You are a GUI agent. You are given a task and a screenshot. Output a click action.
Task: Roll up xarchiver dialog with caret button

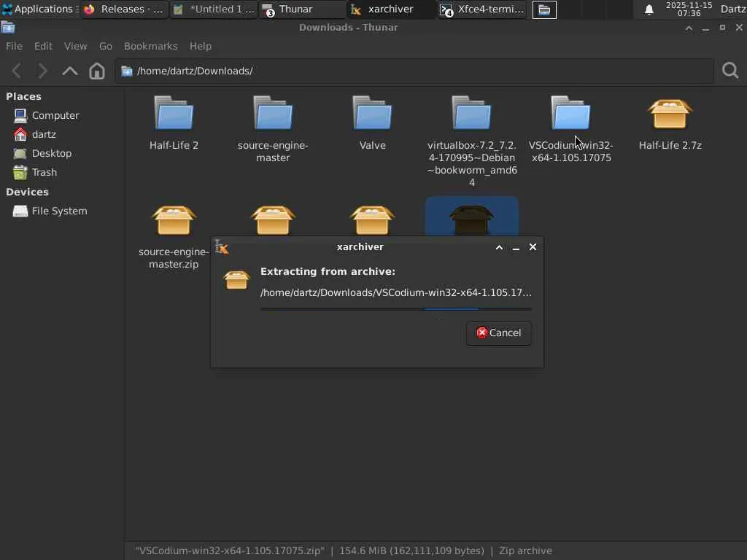pos(499,247)
